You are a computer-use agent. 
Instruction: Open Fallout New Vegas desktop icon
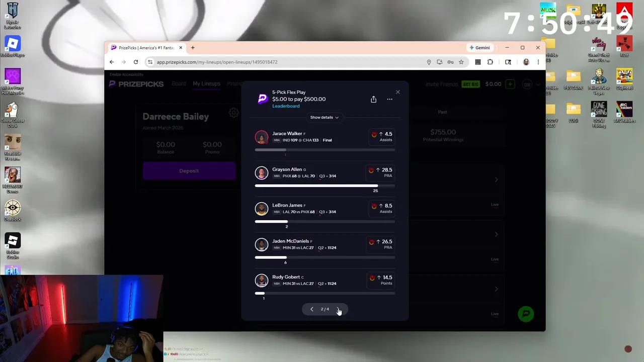599,81
